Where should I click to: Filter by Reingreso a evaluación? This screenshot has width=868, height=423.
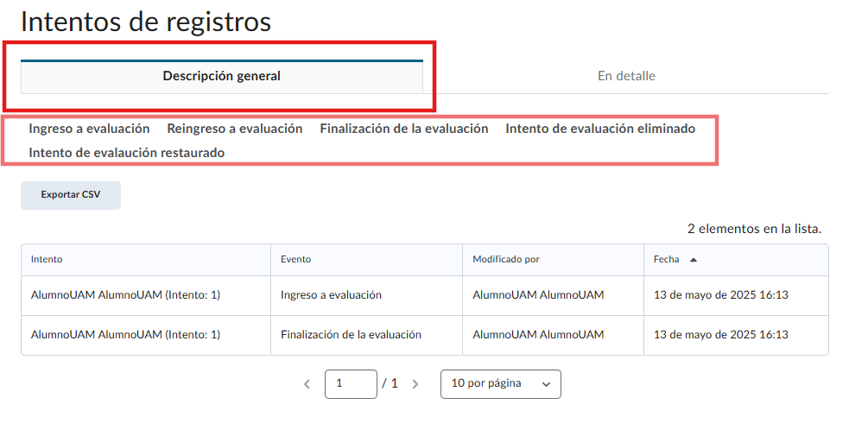pyautogui.click(x=234, y=129)
